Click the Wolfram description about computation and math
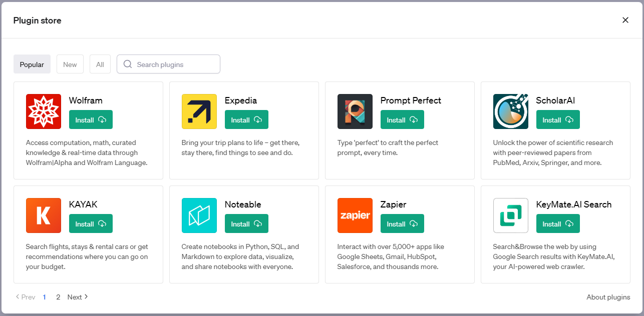 click(x=87, y=152)
